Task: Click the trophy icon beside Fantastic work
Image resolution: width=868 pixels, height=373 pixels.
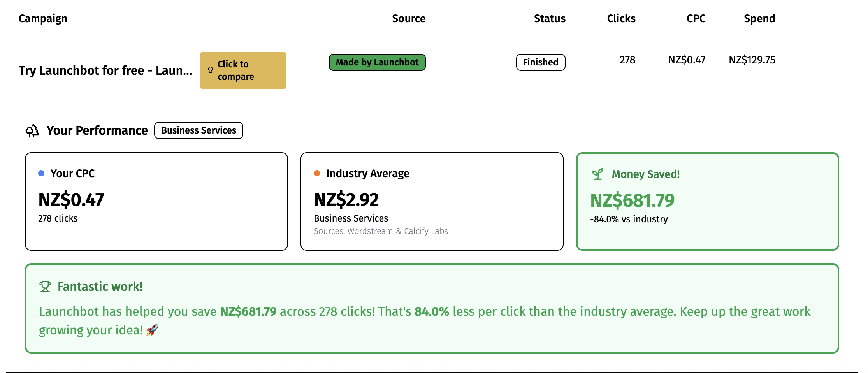Action: click(x=45, y=287)
